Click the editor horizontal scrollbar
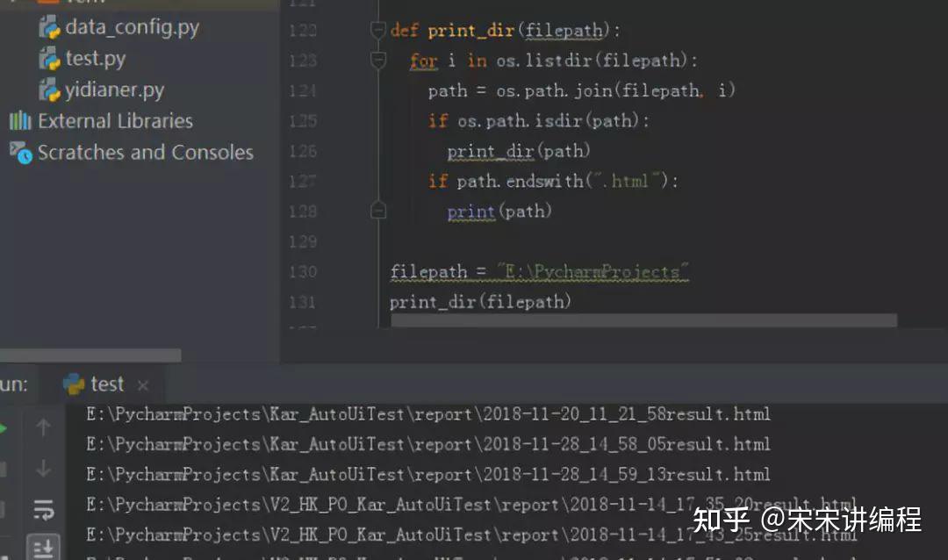The height and width of the screenshot is (560, 948). [x=644, y=319]
